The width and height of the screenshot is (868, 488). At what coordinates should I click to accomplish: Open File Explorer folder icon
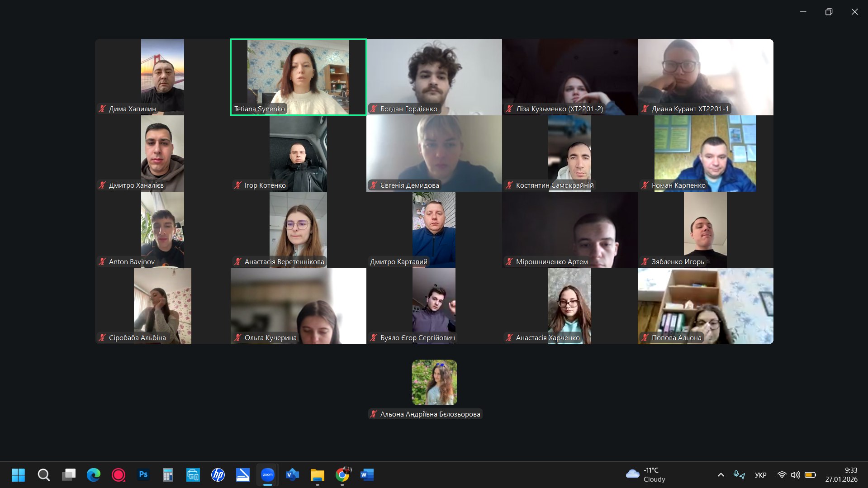click(318, 474)
